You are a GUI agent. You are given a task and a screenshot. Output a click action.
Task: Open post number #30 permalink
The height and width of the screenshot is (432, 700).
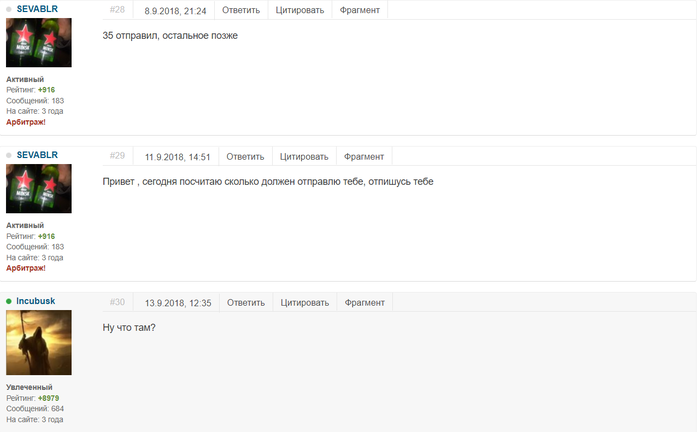117,302
